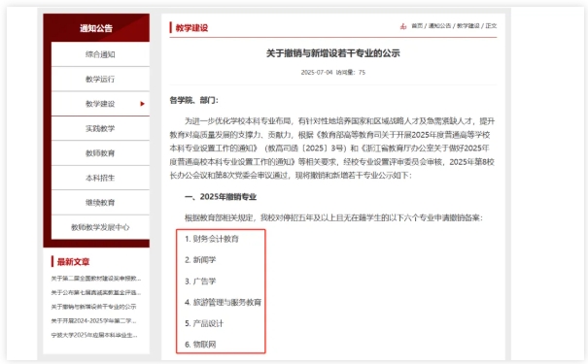The height and width of the screenshot is (364, 588).
Task: Click the 教学建设 section heading above the article
Action: click(191, 28)
